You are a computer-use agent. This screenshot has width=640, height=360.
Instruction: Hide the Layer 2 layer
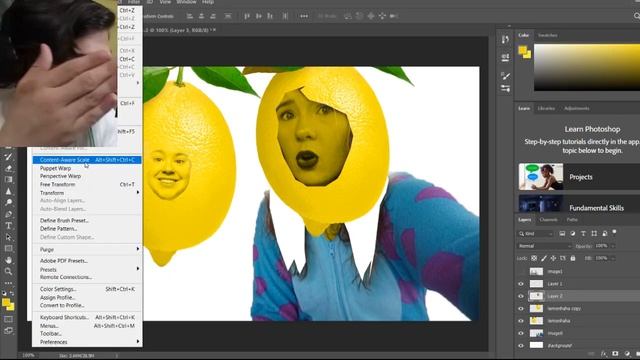[521, 296]
